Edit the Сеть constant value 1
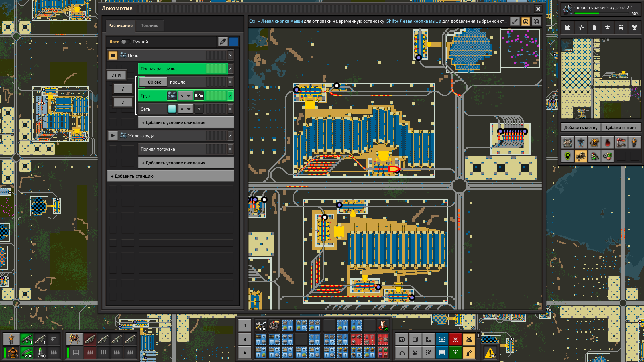This screenshot has height=362, width=644. click(x=199, y=109)
